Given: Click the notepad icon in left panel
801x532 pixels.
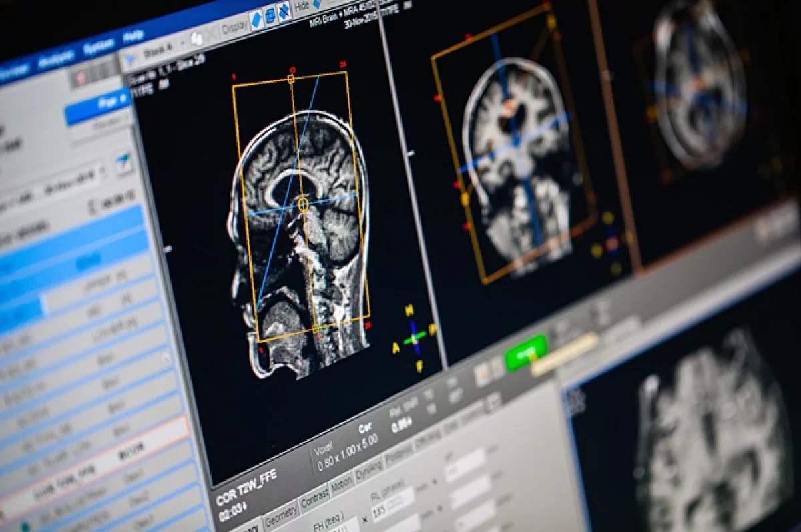Looking at the screenshot, I should 124,164.
